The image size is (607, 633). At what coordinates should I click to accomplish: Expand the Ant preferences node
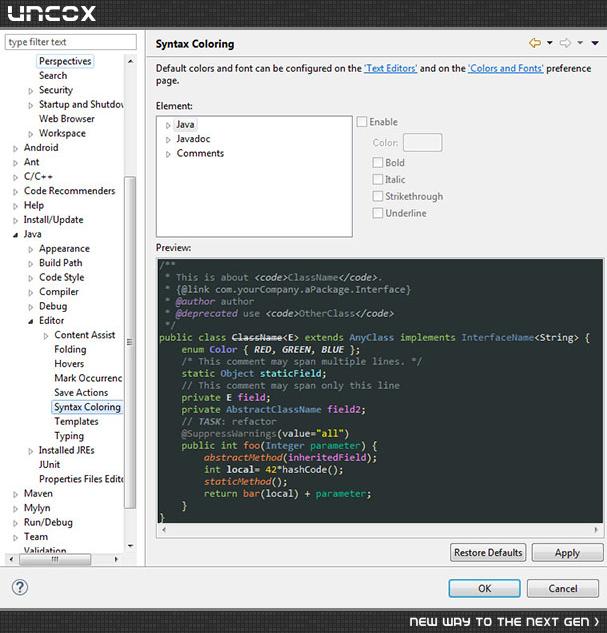[15, 163]
